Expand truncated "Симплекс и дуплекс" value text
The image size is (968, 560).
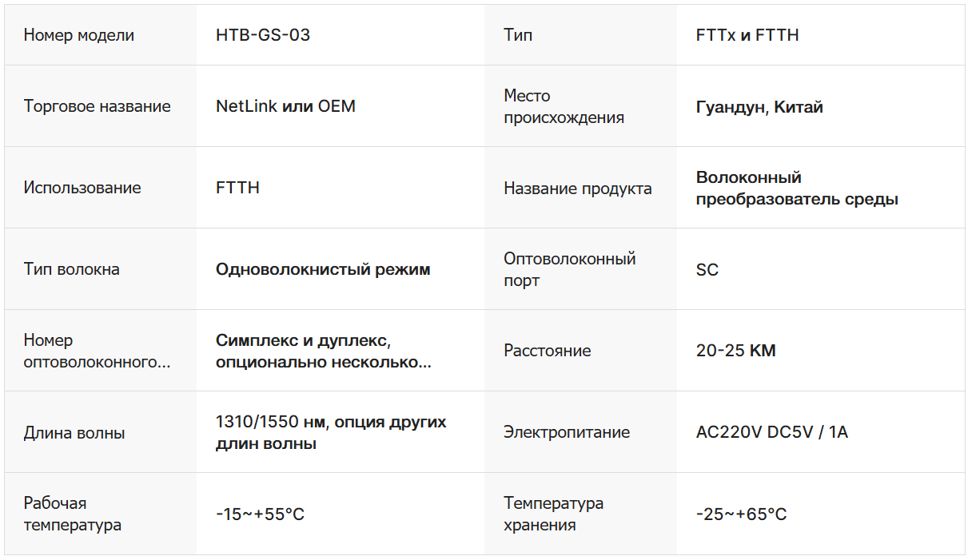[x=323, y=351]
